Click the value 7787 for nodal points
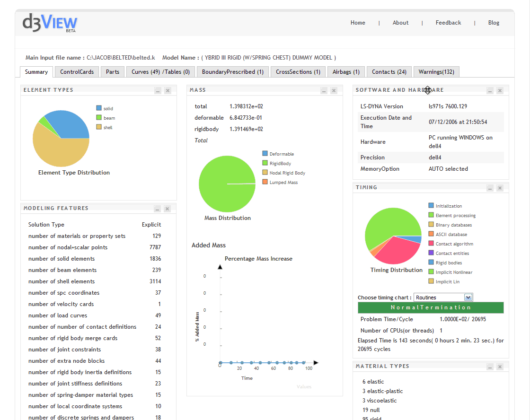The image size is (530, 420). point(155,247)
